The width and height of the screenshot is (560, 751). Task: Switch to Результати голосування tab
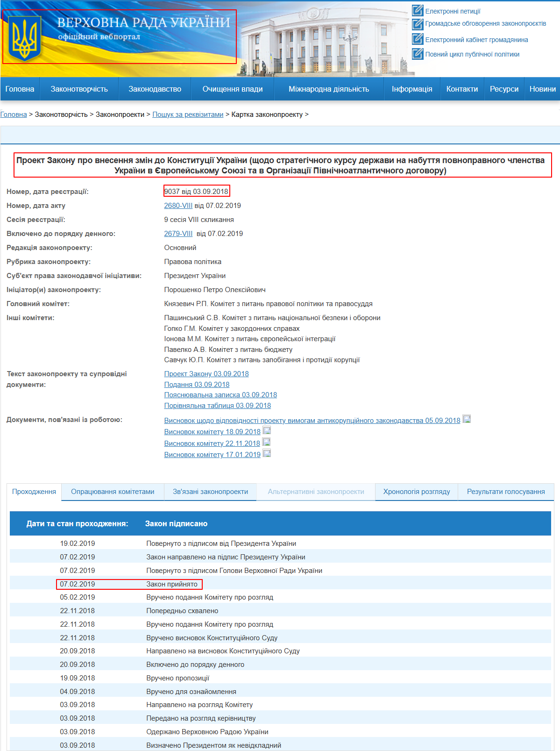point(506,492)
